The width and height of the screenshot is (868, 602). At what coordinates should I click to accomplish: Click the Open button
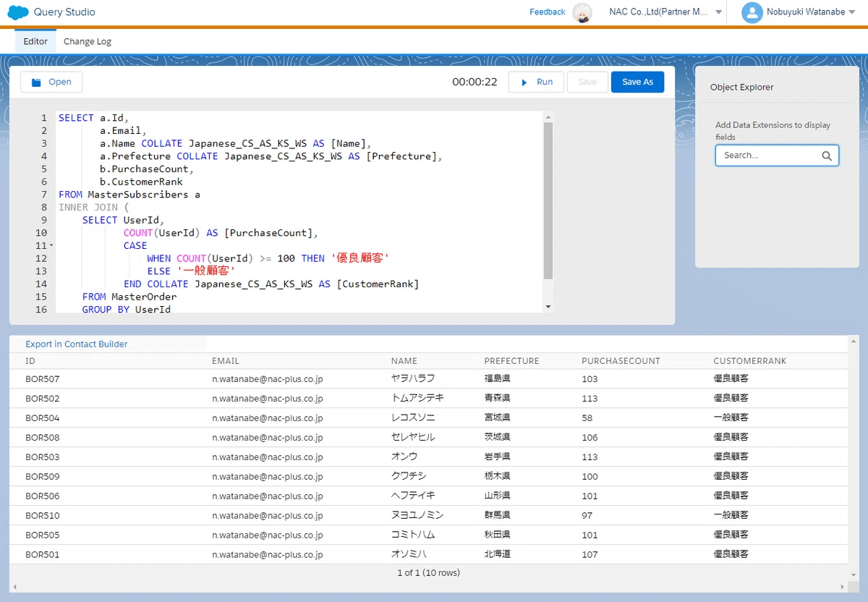tap(51, 82)
